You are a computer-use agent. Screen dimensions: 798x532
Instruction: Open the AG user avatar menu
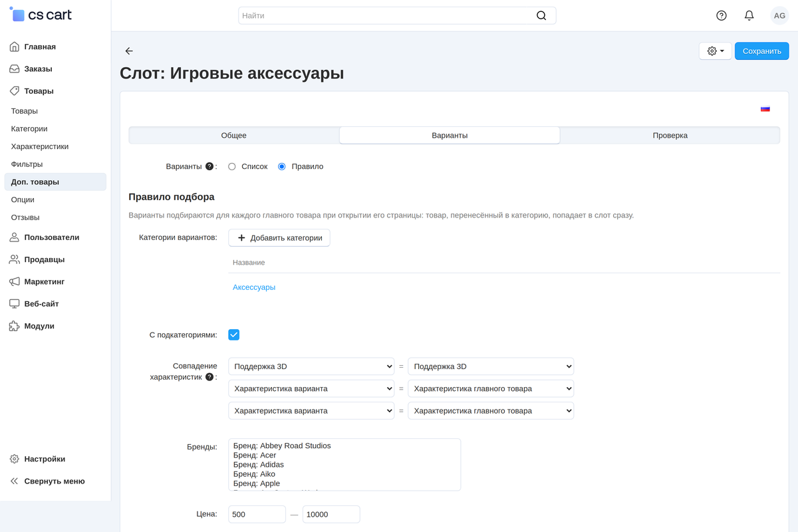click(779, 15)
